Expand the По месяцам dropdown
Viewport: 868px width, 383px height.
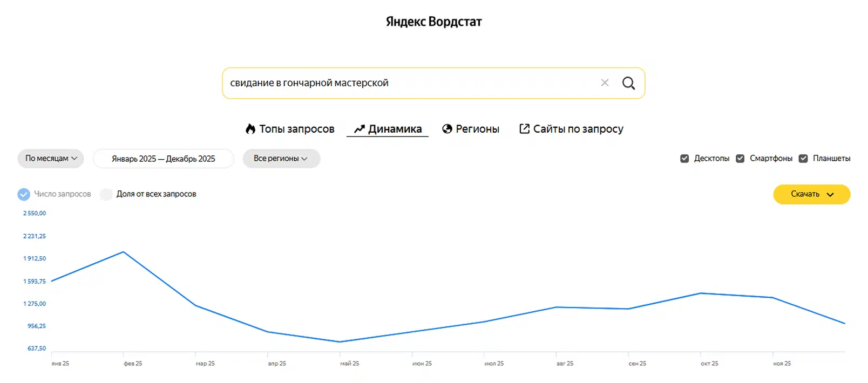coord(51,159)
